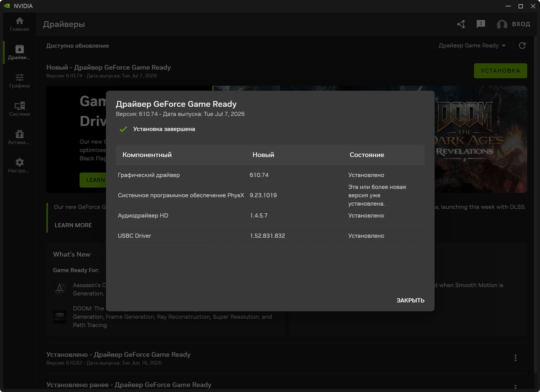Open the Система sidebar section
Viewport: 540px width, 392px height.
pyautogui.click(x=19, y=109)
